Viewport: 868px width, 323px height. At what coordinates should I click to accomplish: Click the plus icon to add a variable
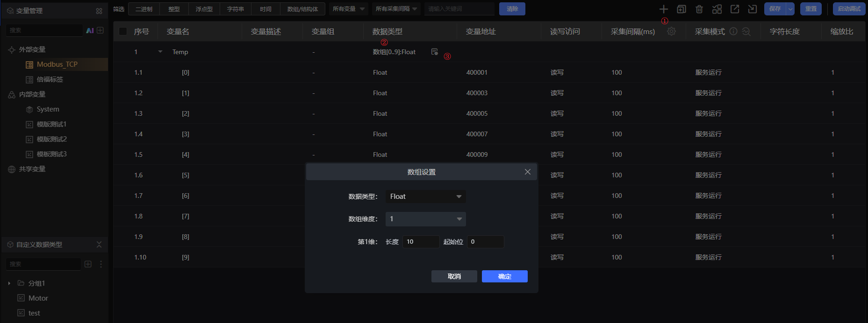click(x=663, y=9)
